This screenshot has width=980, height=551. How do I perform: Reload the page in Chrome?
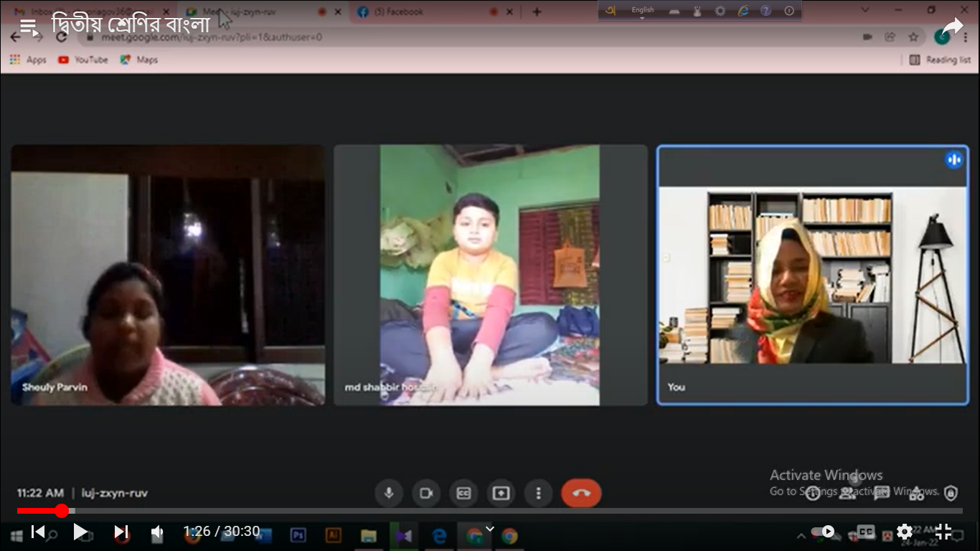coord(62,37)
